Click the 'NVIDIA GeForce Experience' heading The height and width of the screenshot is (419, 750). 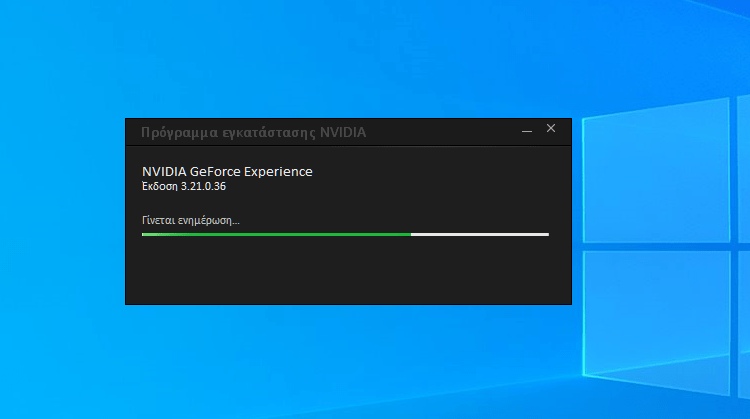click(x=227, y=171)
